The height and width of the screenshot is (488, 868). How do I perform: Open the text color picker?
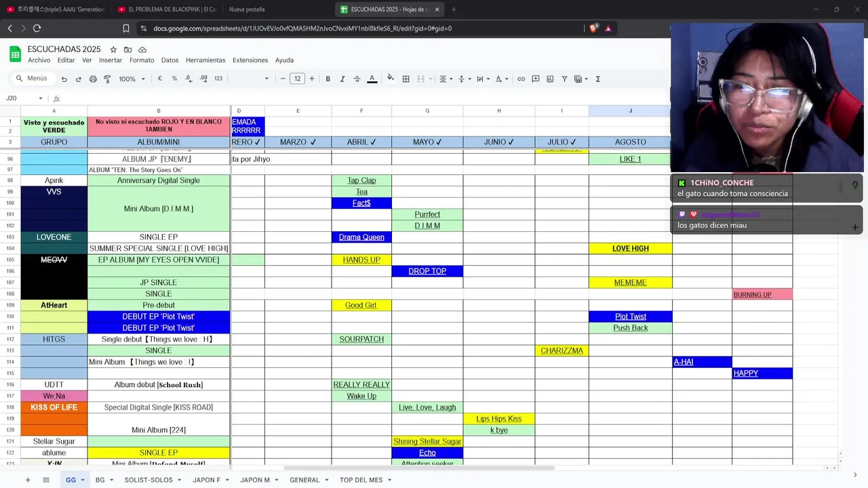372,79
